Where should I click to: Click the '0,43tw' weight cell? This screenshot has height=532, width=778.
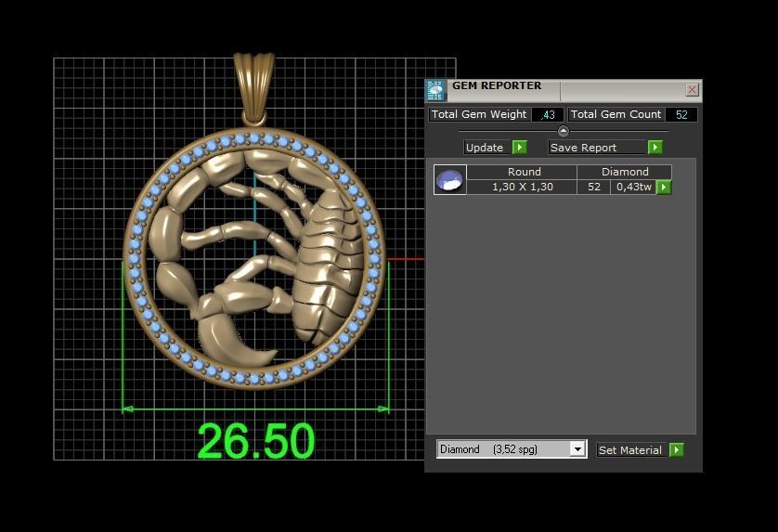point(633,188)
